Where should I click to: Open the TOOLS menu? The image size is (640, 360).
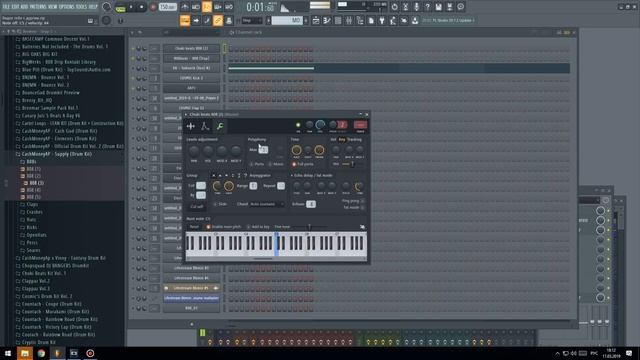(x=81, y=7)
